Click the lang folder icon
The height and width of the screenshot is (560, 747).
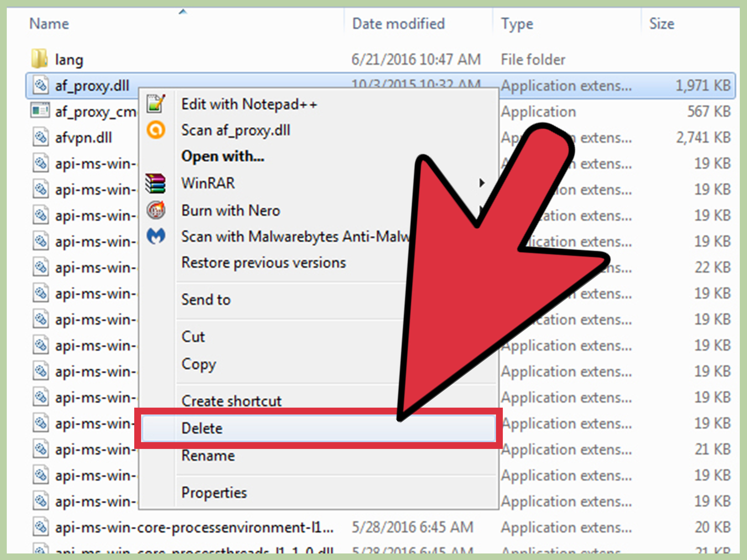click(x=39, y=58)
